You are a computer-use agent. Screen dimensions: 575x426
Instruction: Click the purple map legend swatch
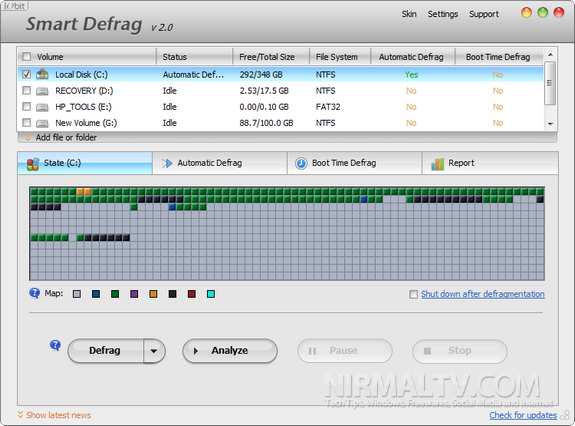134,294
